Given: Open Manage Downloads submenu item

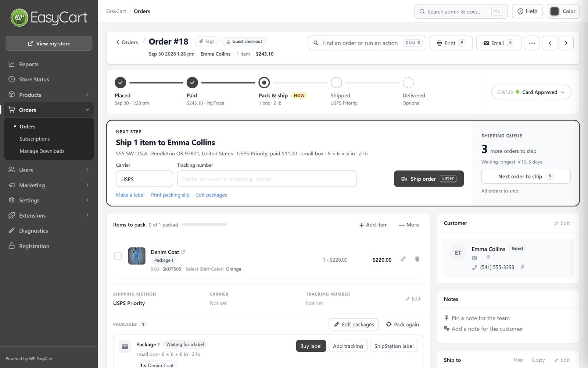Looking at the screenshot, I should (42, 151).
